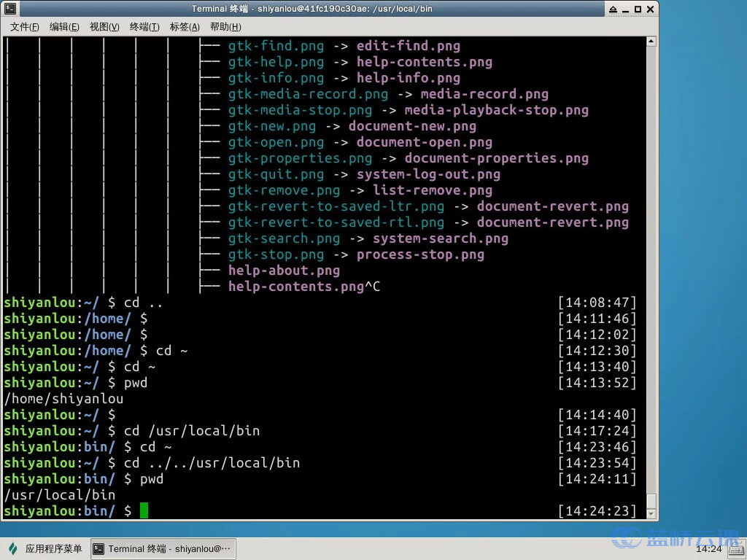Click the scrollbar up arrow

click(x=651, y=42)
